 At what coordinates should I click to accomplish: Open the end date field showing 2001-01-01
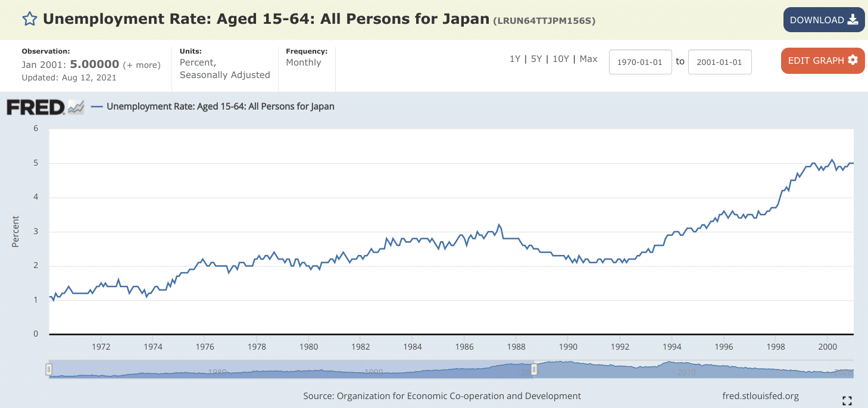pyautogui.click(x=720, y=61)
